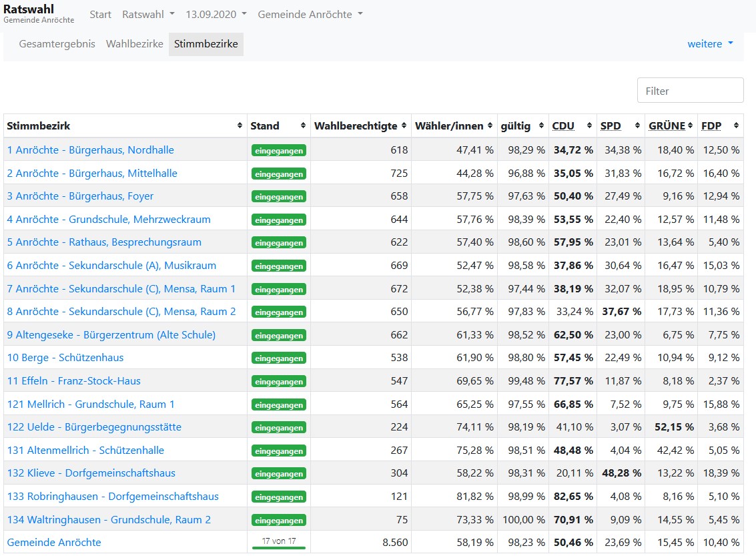Select CDU value 82,65 % for Robringhausen

(x=573, y=497)
